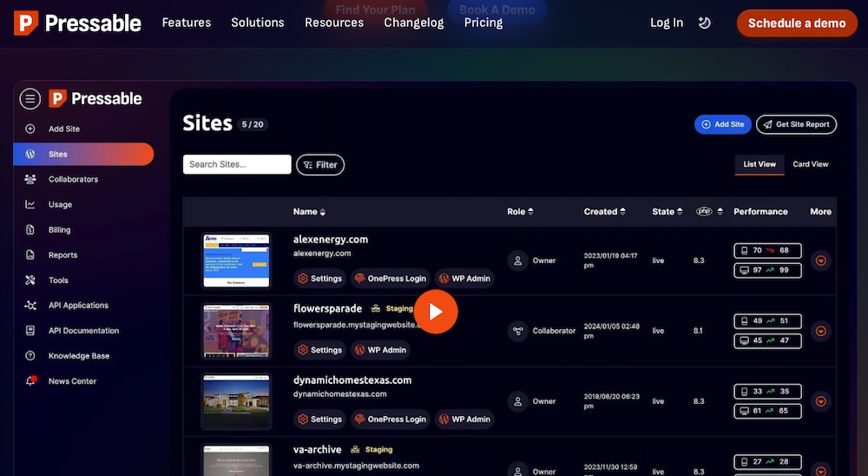Switch to List View tab
This screenshot has width=868, height=476.
coord(759,164)
